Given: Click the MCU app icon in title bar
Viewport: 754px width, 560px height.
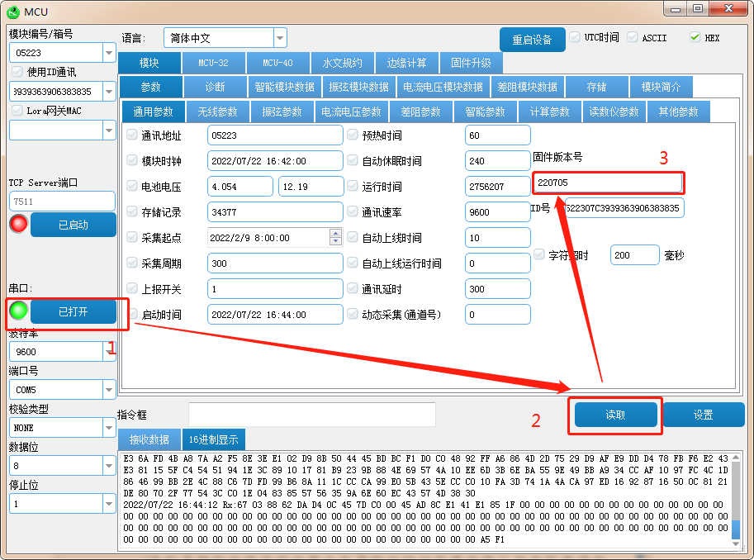Looking at the screenshot, I should click(13, 10).
